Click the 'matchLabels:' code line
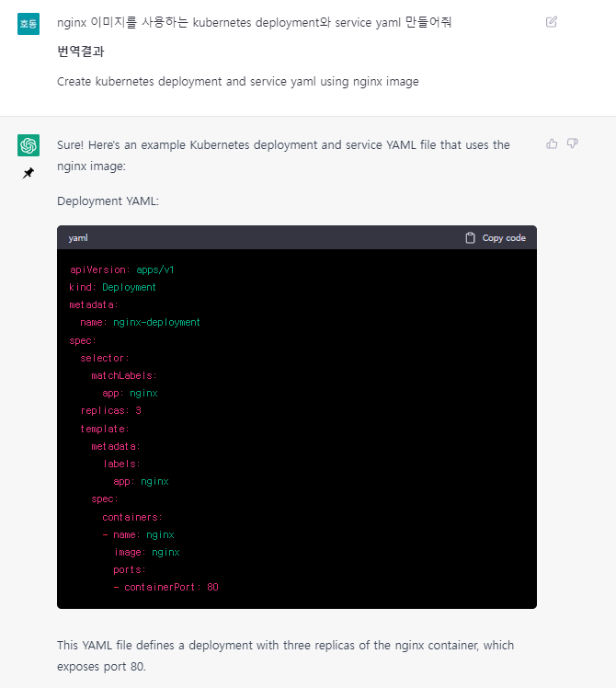Screen dimensions: 616x688 (124, 375)
